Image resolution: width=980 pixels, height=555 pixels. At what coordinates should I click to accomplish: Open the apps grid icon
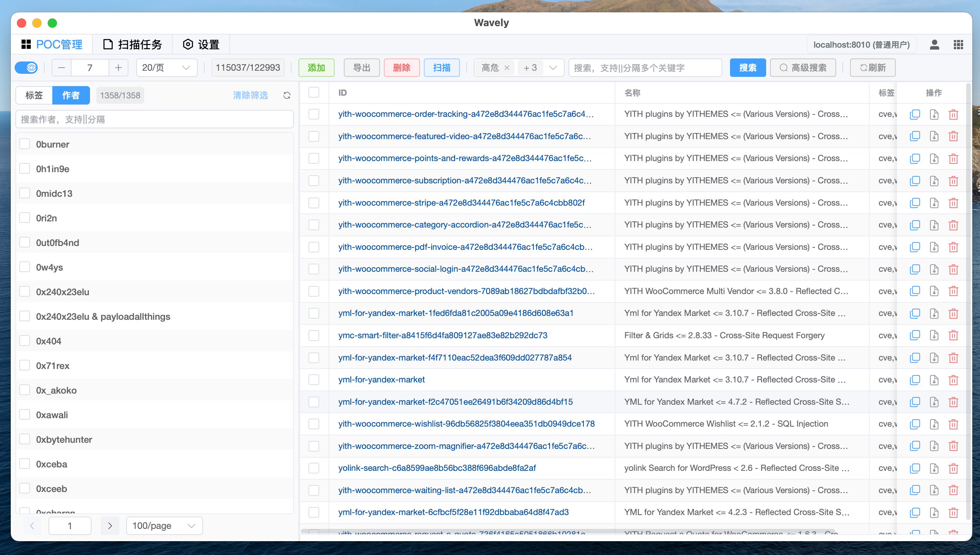958,45
